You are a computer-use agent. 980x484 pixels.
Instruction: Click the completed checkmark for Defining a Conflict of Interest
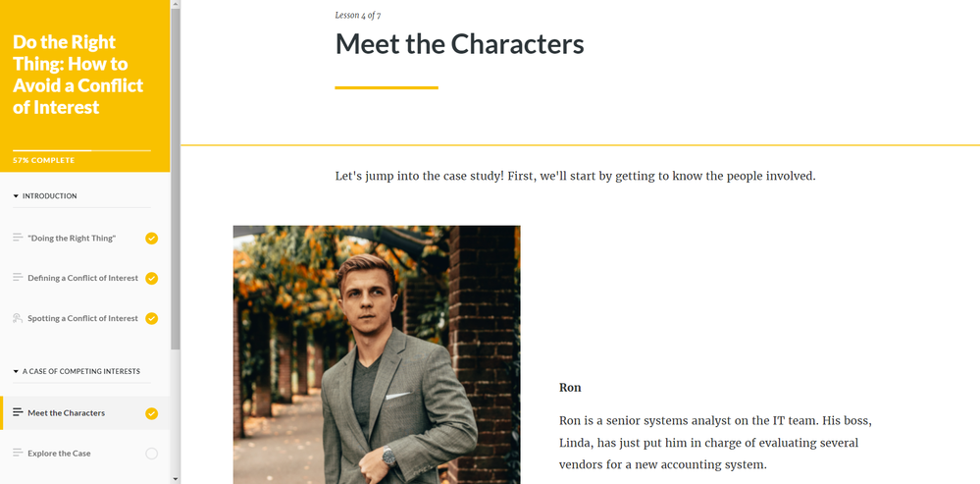tap(151, 278)
